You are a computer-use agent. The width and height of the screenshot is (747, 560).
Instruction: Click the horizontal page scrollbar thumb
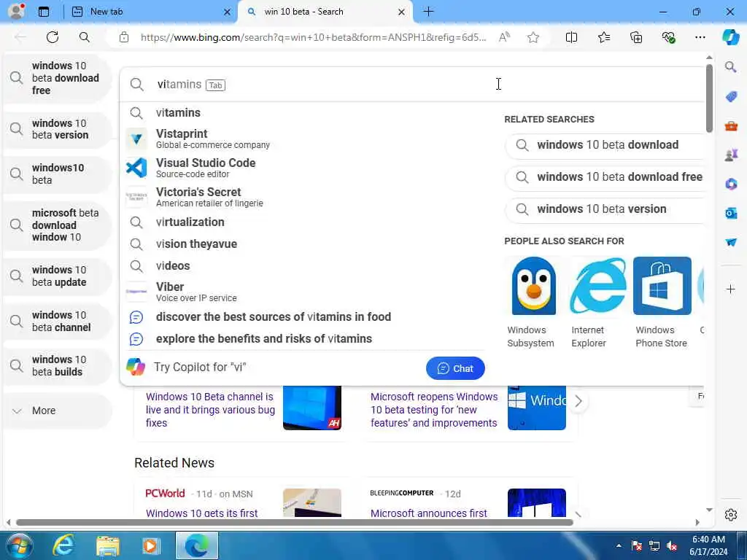295,522
